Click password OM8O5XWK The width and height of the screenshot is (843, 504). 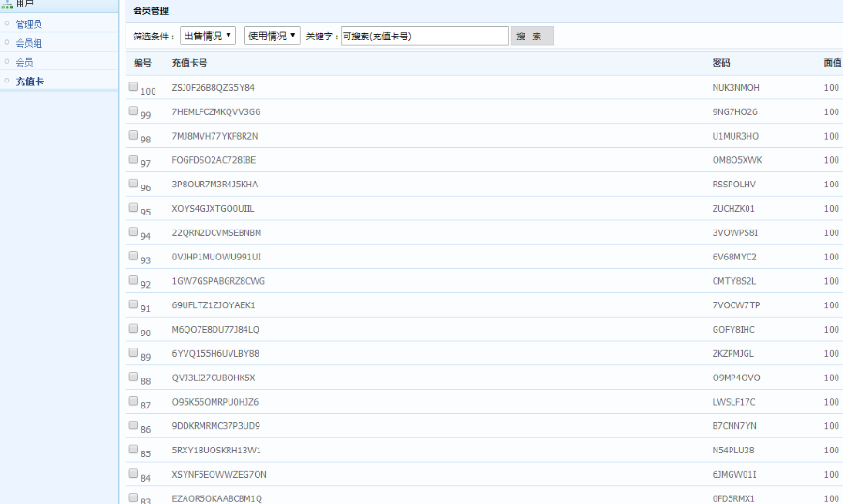click(x=737, y=160)
